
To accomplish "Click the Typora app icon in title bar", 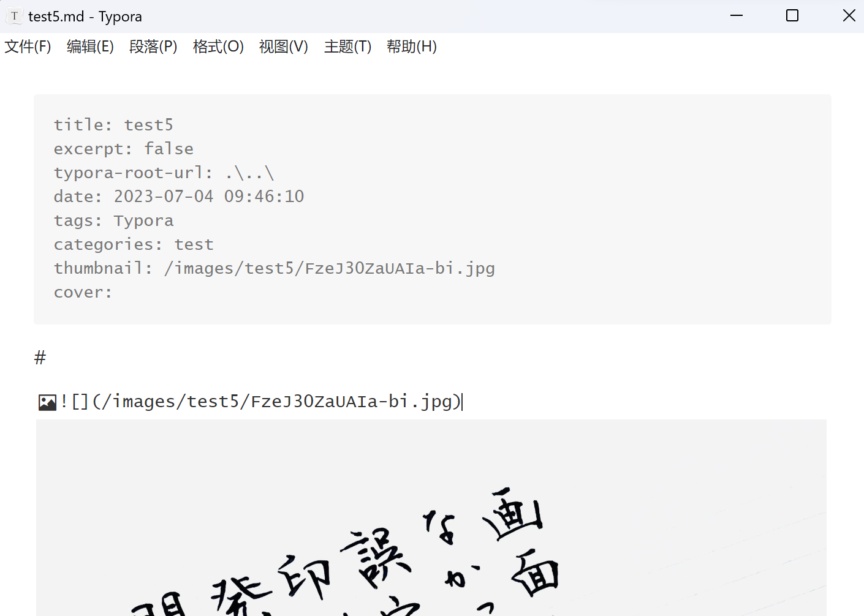I will click(14, 17).
